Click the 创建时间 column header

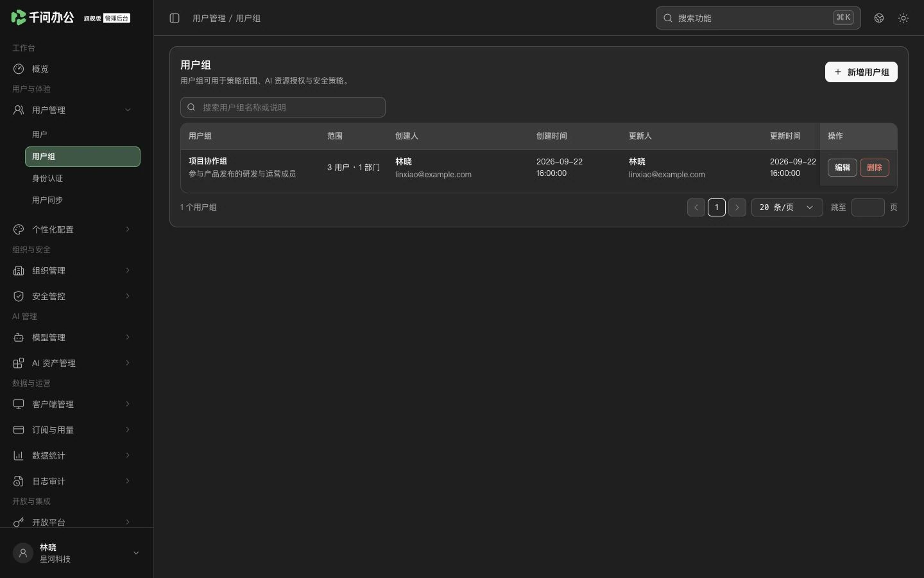552,136
